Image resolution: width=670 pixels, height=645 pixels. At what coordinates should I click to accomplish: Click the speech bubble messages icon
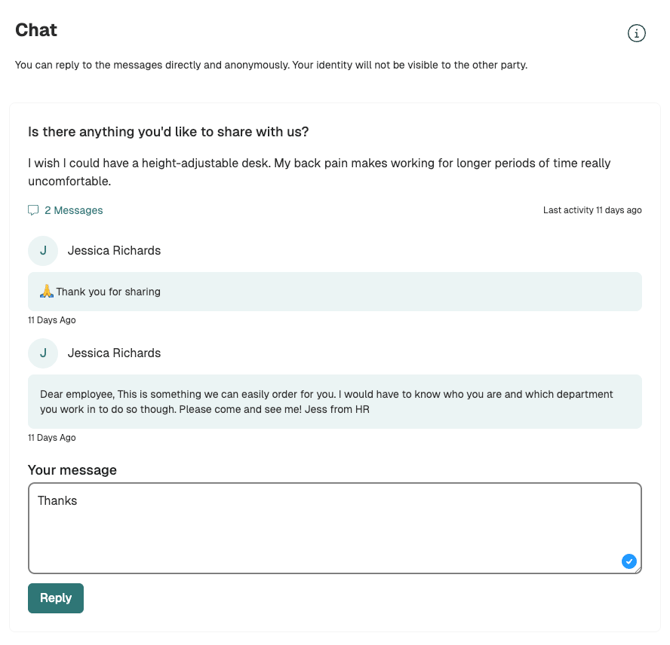click(x=34, y=210)
